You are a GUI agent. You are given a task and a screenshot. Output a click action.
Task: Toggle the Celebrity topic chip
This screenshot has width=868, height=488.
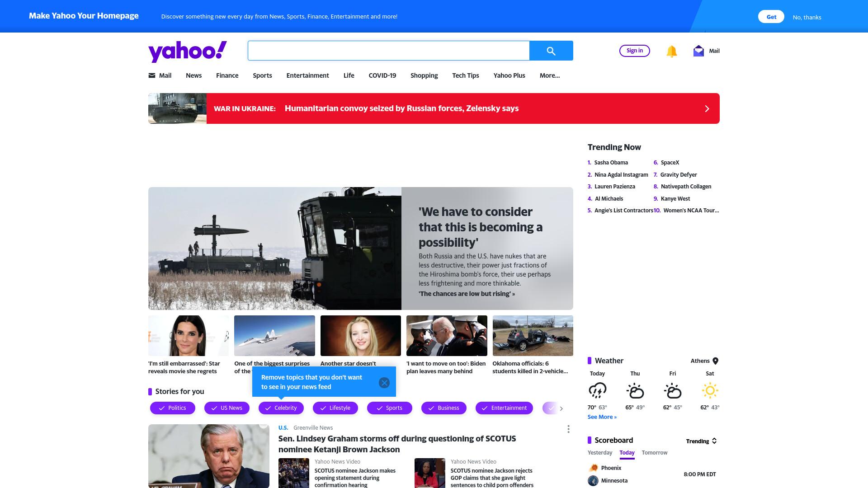click(x=281, y=408)
